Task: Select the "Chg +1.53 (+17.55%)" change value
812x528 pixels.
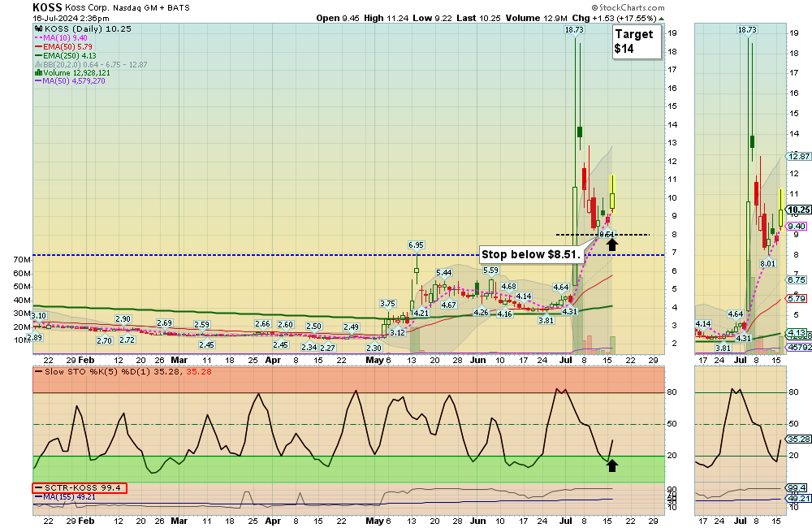Action: click(x=614, y=18)
